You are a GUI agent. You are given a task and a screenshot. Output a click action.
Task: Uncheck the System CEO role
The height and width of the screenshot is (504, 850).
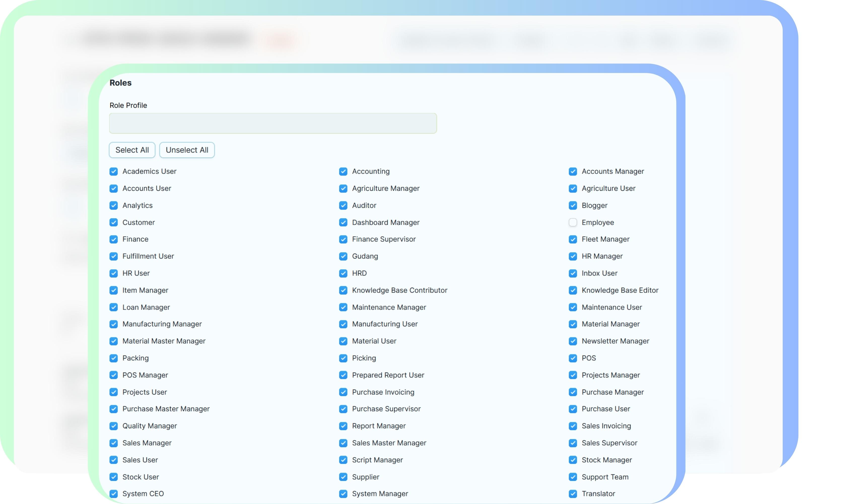pos(114,494)
